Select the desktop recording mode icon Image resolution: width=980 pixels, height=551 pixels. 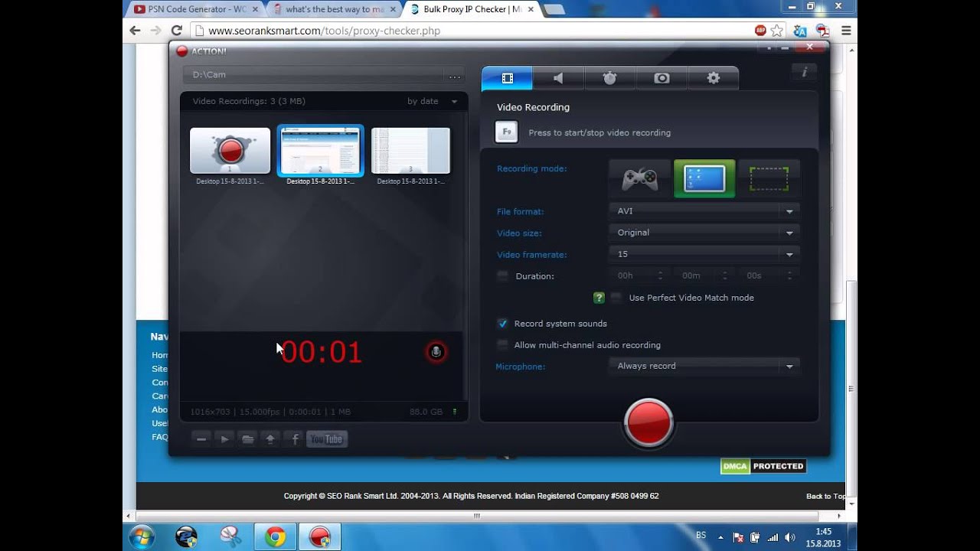(x=704, y=179)
